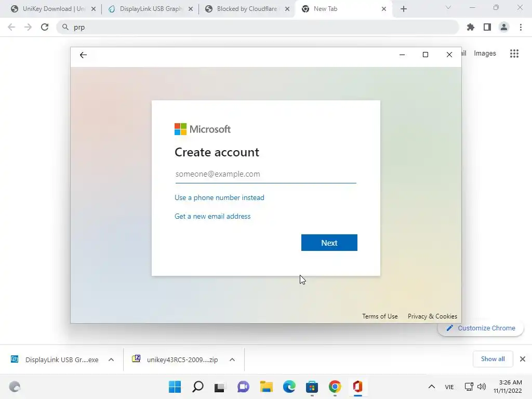Open the taskbar Search magnifier

pyautogui.click(x=198, y=387)
